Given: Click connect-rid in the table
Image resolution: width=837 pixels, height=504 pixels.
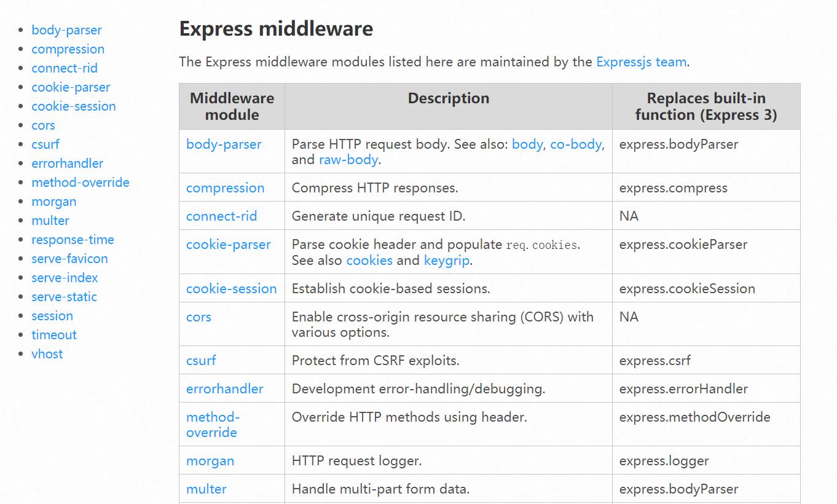Looking at the screenshot, I should [222, 216].
